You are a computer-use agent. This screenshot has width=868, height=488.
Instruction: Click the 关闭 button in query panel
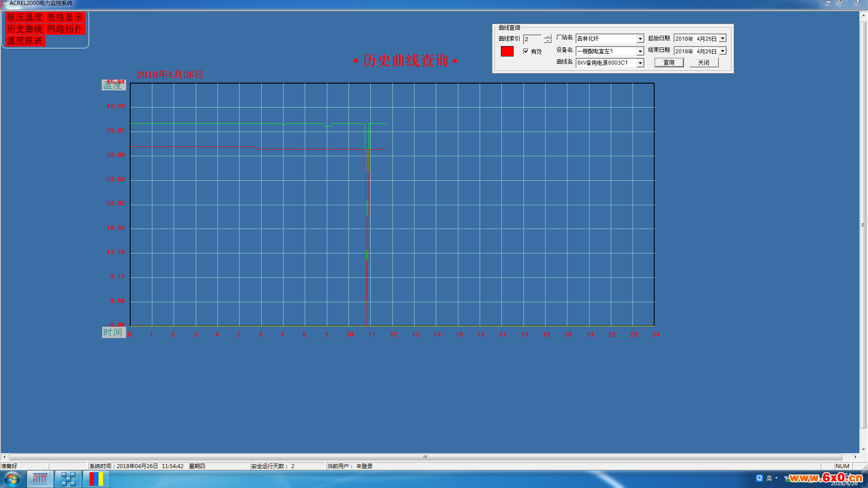click(x=703, y=62)
